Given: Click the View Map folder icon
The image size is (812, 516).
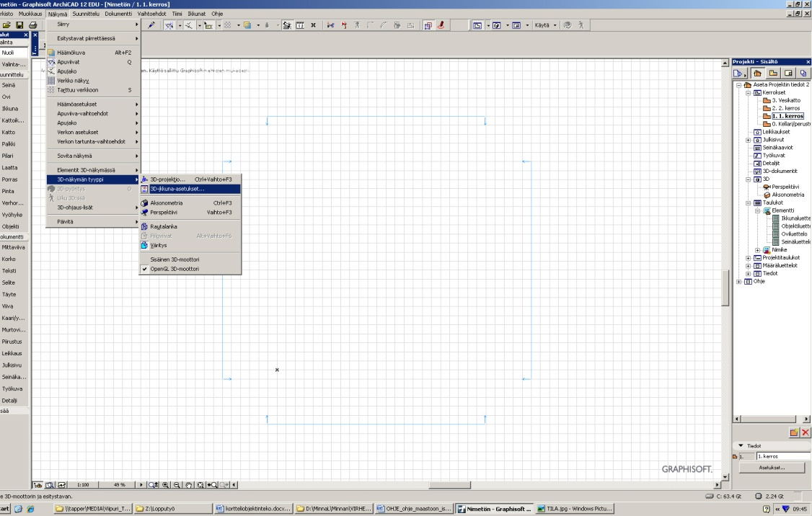Looking at the screenshot, I should [x=773, y=73].
